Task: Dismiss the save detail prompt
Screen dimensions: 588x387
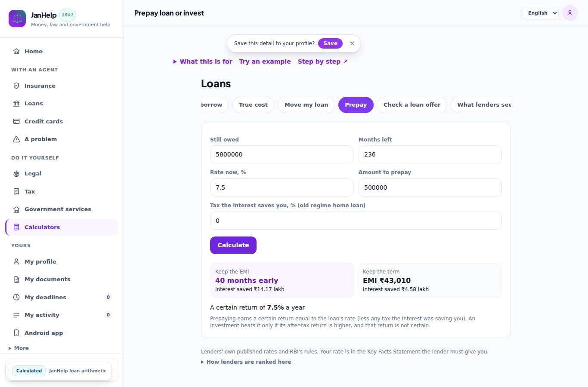Action: (x=352, y=43)
